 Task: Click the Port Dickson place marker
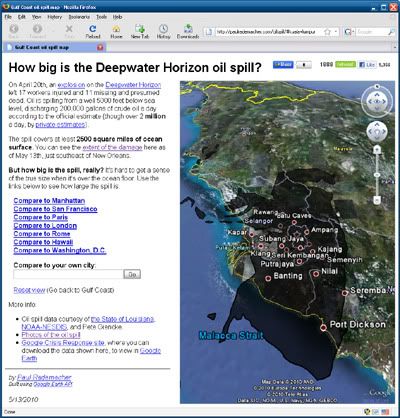[323, 328]
